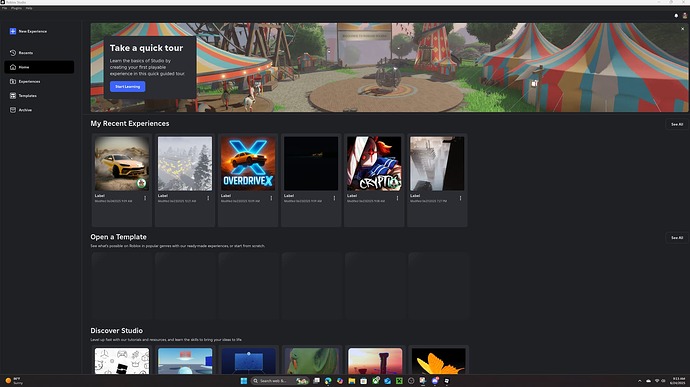Open Task View on the taskbar
Viewport: 690px width, 387px height.
click(316, 381)
